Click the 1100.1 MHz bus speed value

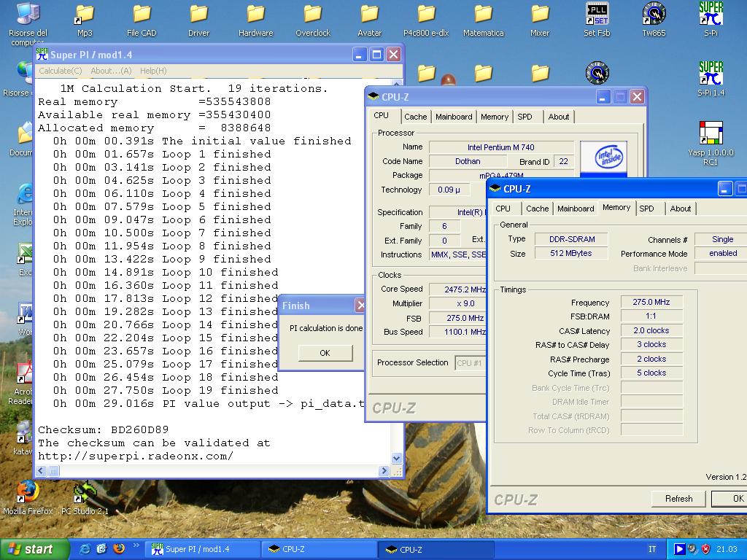tap(458, 332)
